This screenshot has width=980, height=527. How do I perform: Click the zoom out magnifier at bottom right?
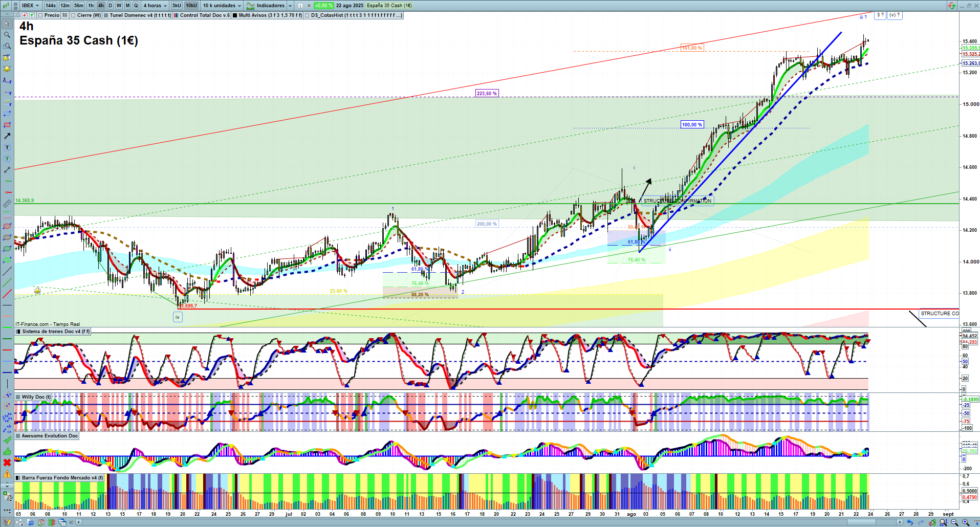954,522
